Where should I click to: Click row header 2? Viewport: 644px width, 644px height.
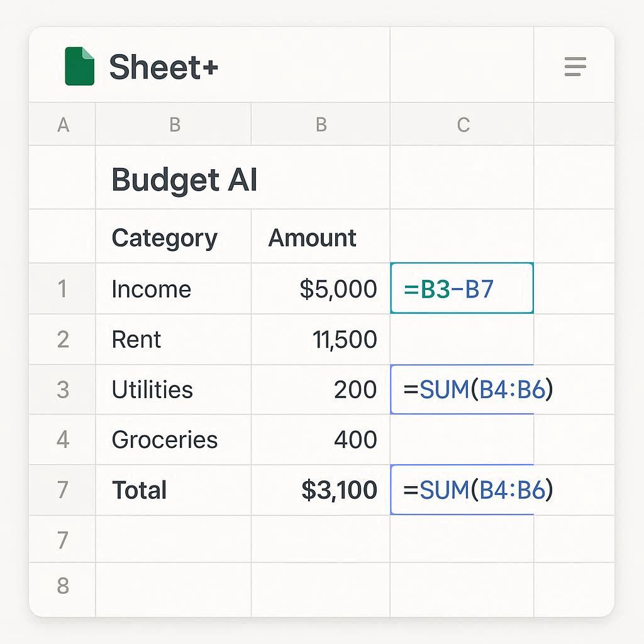[x=62, y=339]
